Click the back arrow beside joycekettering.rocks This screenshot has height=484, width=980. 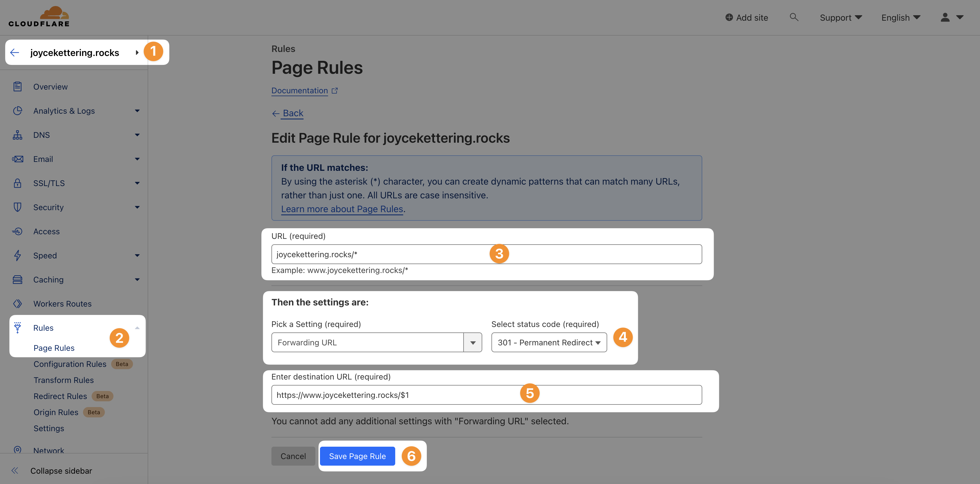(14, 53)
